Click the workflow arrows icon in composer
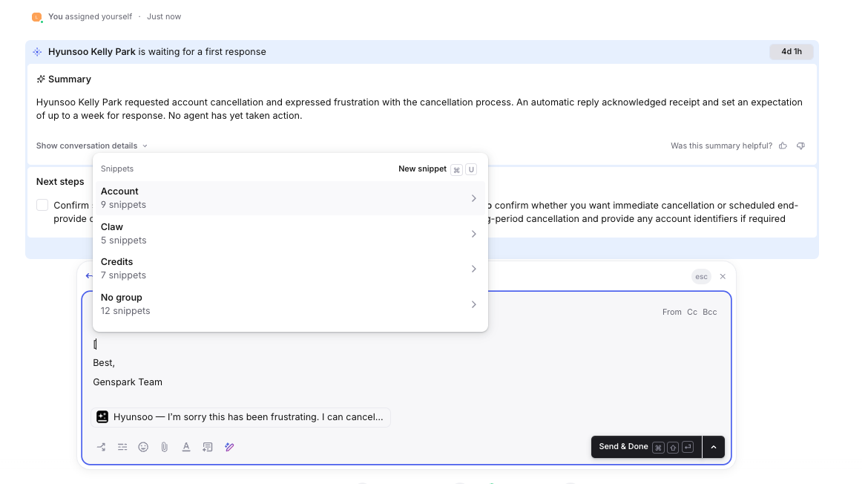This screenshot has height=484, width=868. pyautogui.click(x=101, y=447)
